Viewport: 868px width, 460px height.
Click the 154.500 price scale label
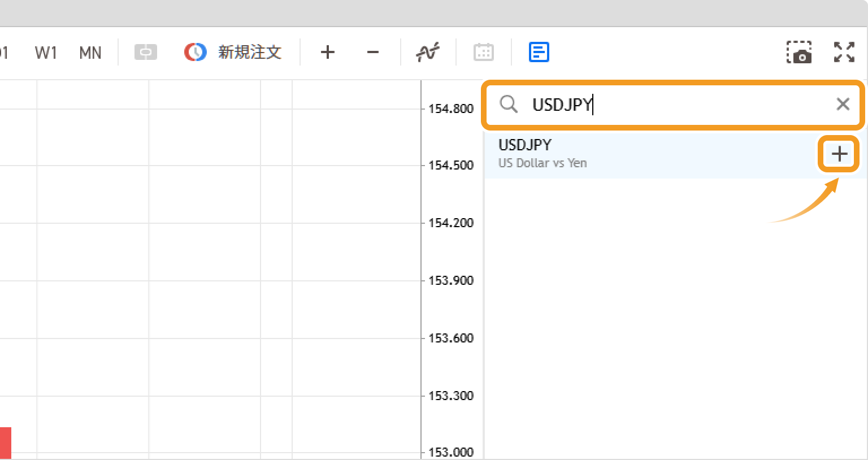[x=451, y=166]
